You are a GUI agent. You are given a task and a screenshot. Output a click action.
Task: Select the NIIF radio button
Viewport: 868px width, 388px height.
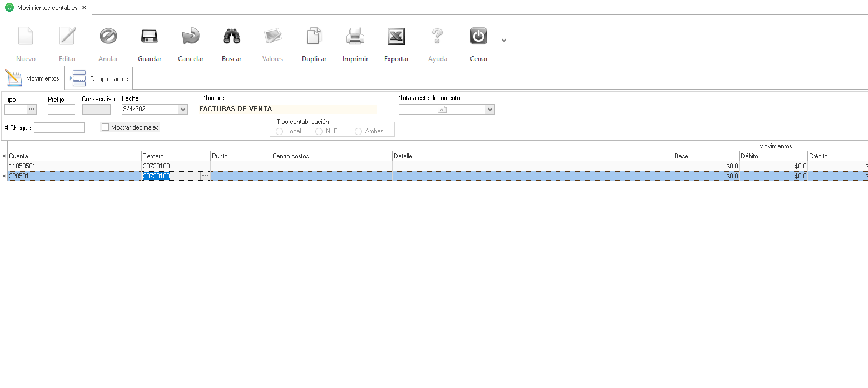point(319,131)
